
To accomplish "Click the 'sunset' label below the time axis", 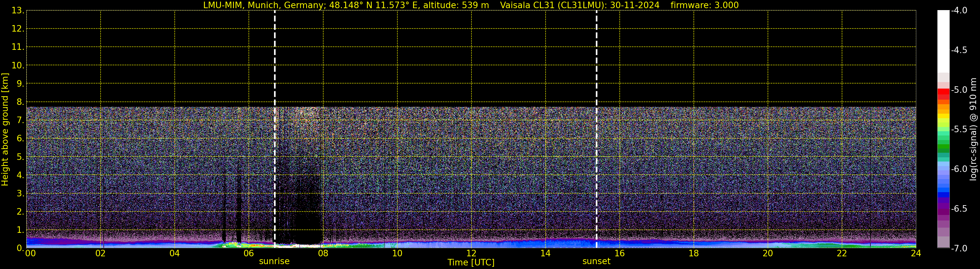I will 596,262.
